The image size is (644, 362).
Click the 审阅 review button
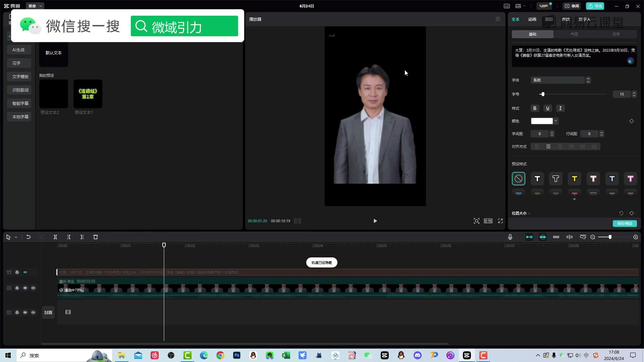(x=572, y=6)
